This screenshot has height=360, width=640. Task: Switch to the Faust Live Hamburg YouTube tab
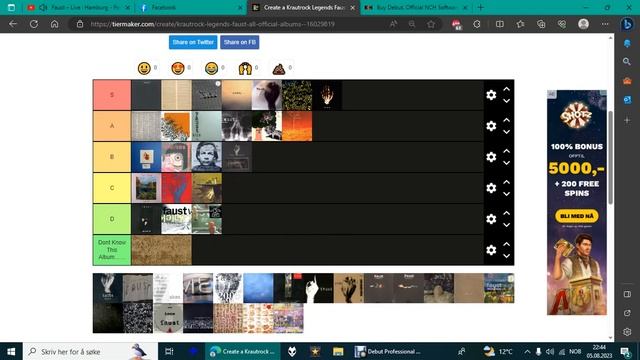pyautogui.click(x=78, y=7)
